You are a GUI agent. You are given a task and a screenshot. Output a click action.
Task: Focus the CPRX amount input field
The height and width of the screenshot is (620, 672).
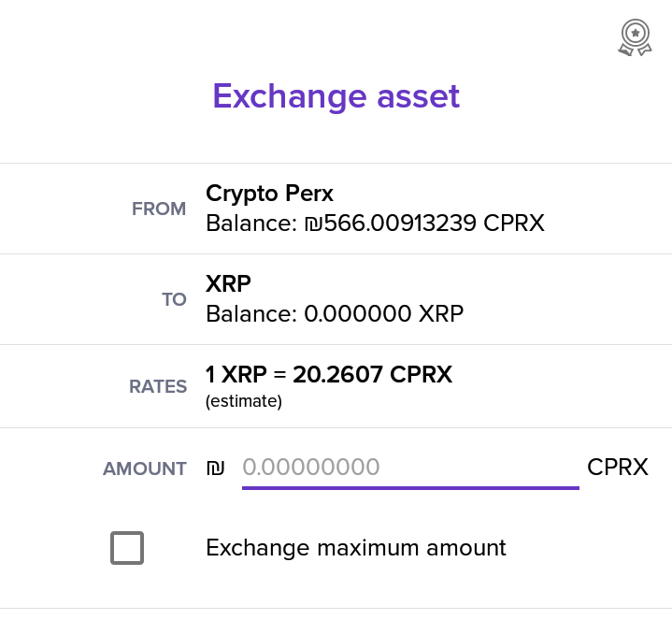tap(410, 467)
